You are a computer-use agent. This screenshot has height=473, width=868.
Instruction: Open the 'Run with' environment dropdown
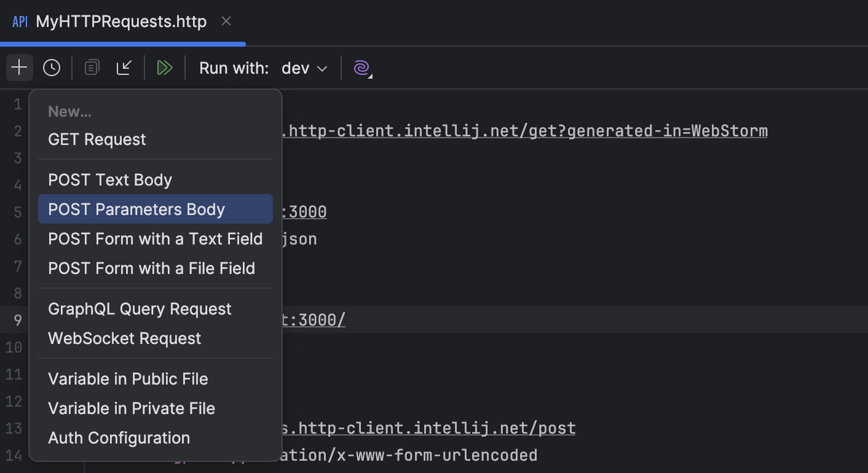tap(304, 68)
